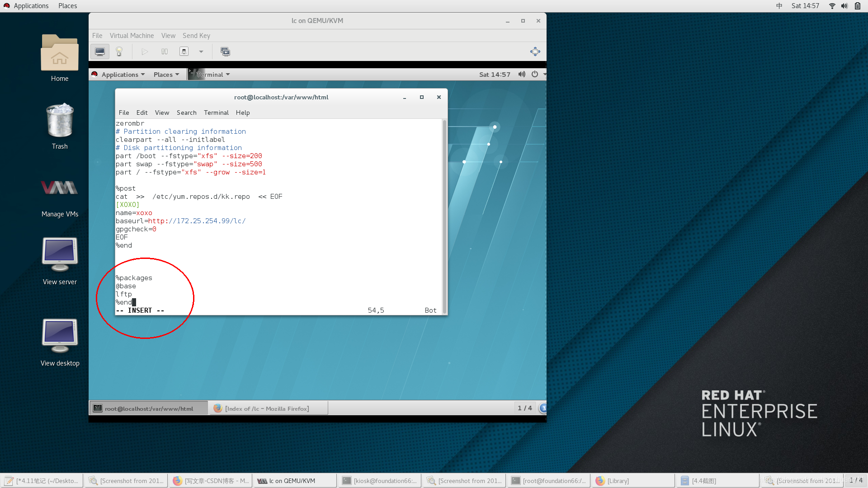Expand the shutdown options dropdown arrow

(x=201, y=52)
